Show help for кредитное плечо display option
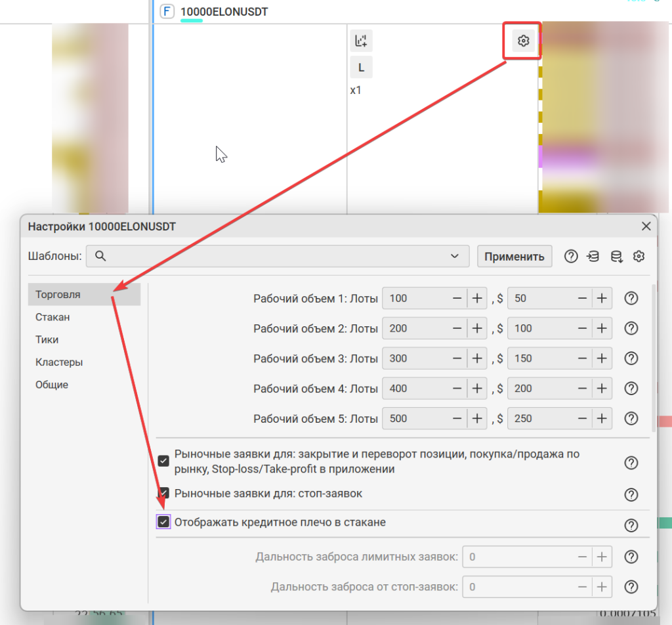The image size is (672, 625). click(x=631, y=525)
